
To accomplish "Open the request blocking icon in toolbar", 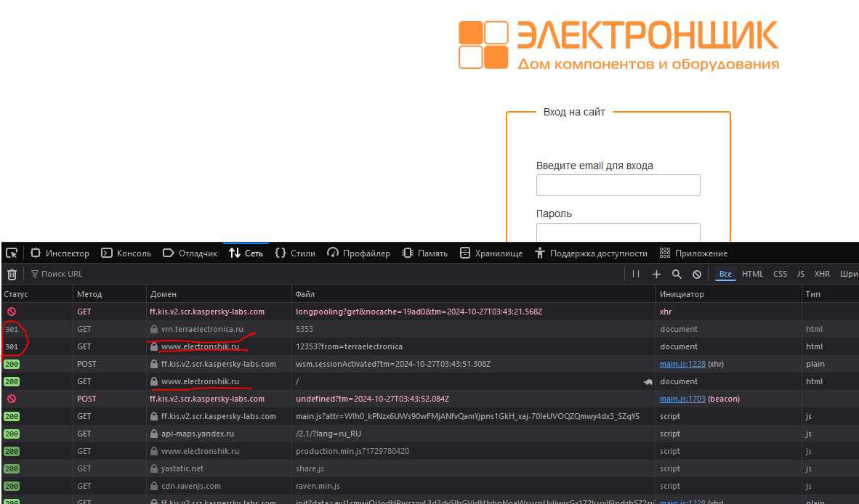I will (697, 275).
